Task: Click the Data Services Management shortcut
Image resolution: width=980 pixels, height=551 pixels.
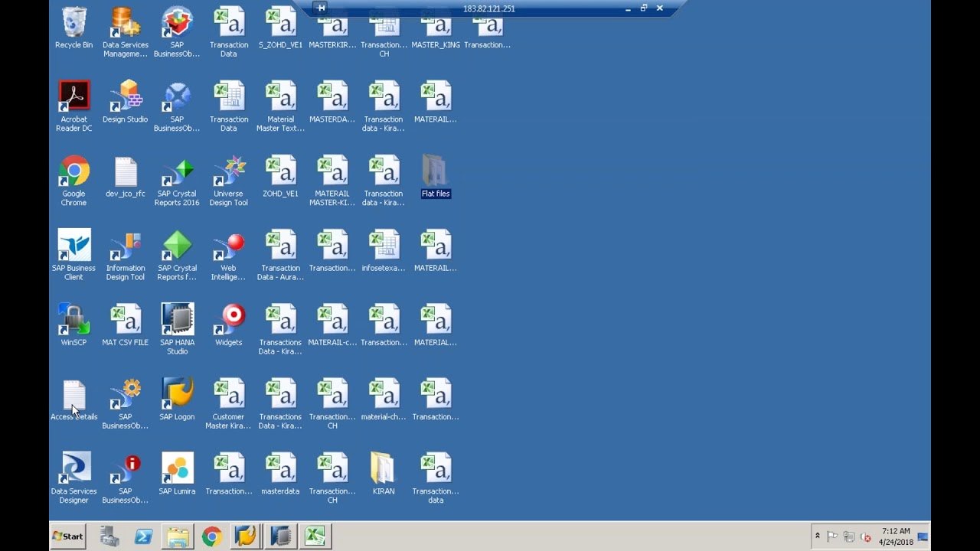Action: point(126,32)
